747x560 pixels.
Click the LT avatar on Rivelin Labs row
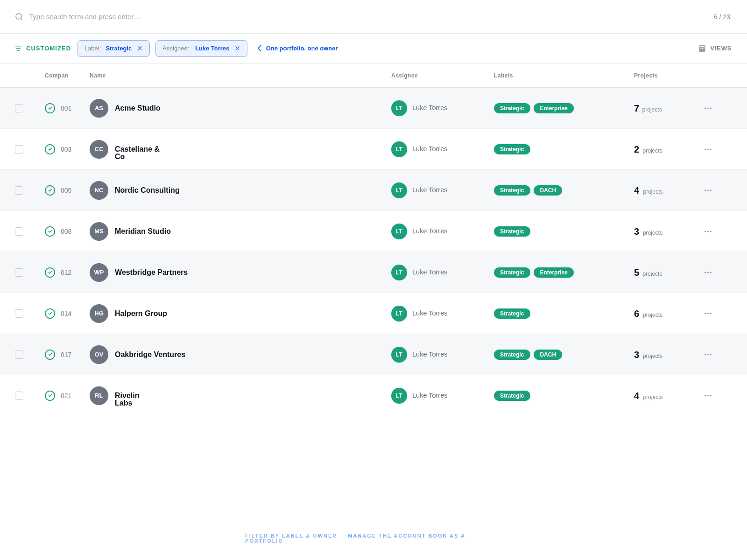tap(399, 396)
